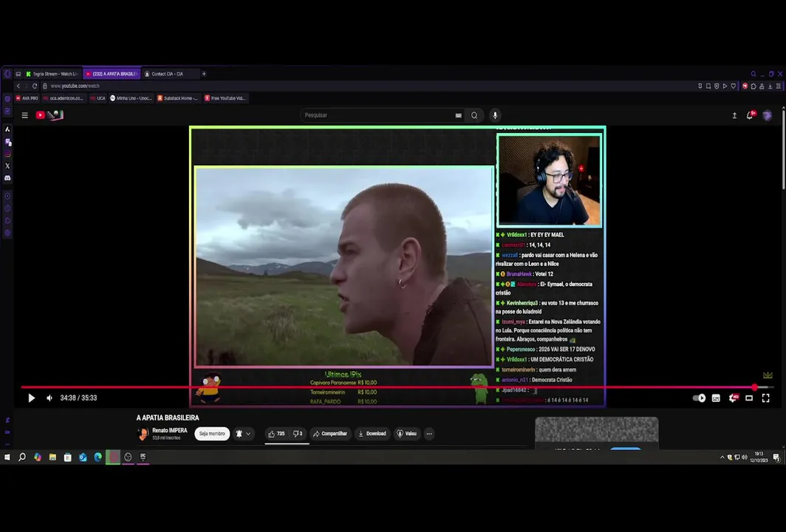Open the more actions three-dot menu

429,434
